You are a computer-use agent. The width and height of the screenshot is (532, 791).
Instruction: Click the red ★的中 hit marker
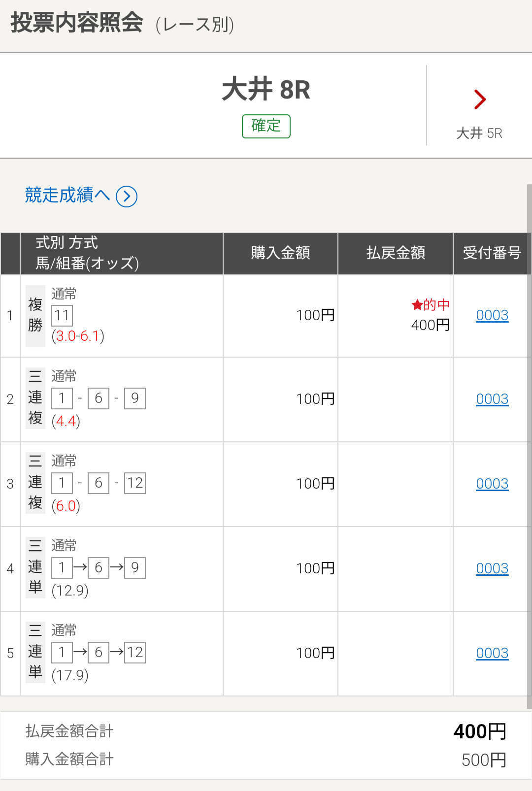(x=431, y=305)
